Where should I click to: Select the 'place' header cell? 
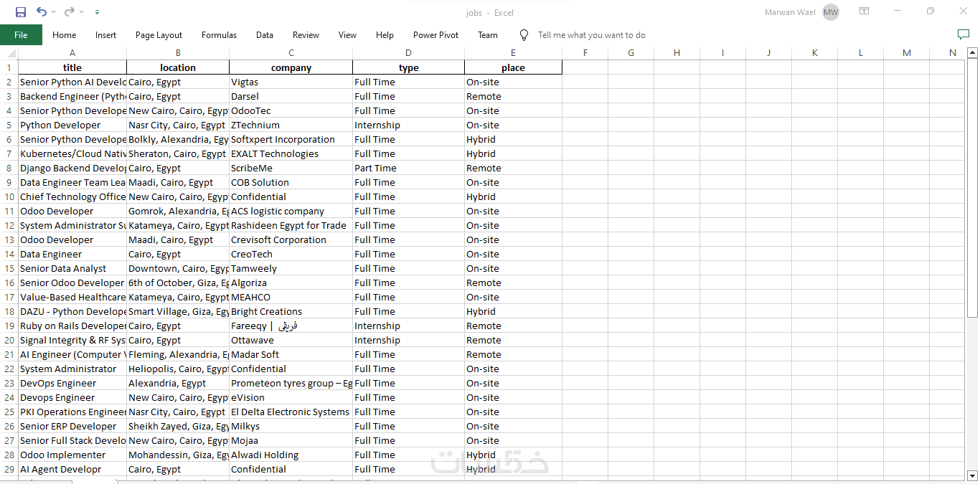(513, 67)
